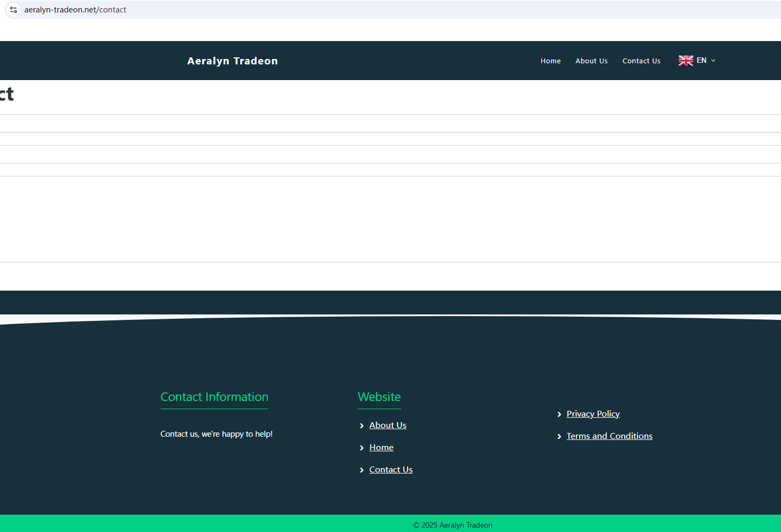
Task: Click the UK flag language icon
Action: pyautogui.click(x=686, y=61)
